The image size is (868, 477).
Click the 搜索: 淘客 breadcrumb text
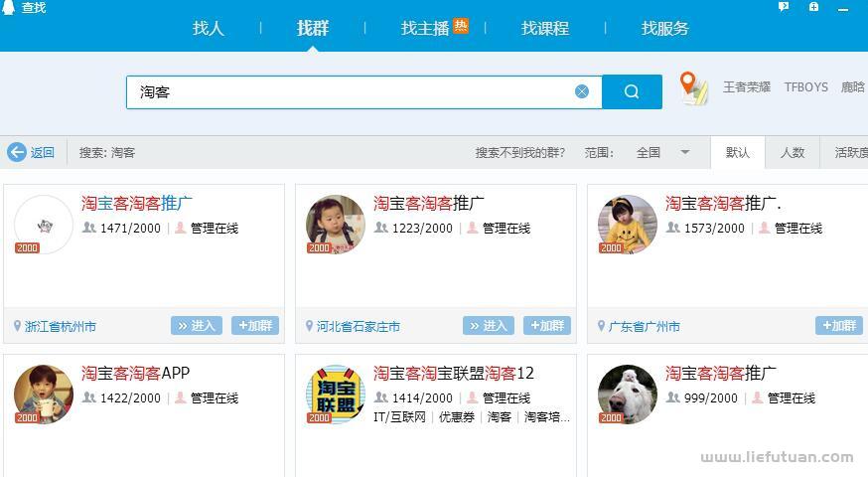pos(107,152)
